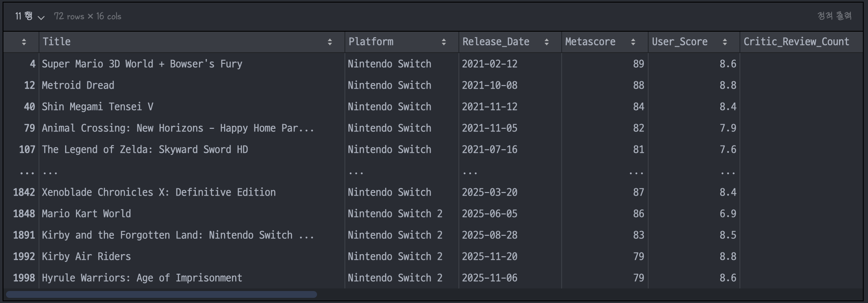Select the Mario Kart World title cell
Screen dimensions: 868x303
point(192,214)
